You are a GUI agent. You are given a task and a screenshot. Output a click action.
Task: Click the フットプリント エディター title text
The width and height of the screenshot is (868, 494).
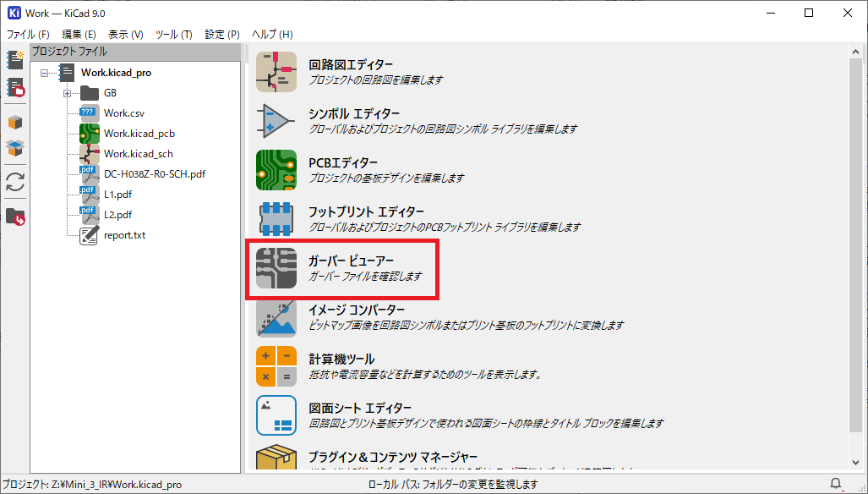tap(367, 212)
